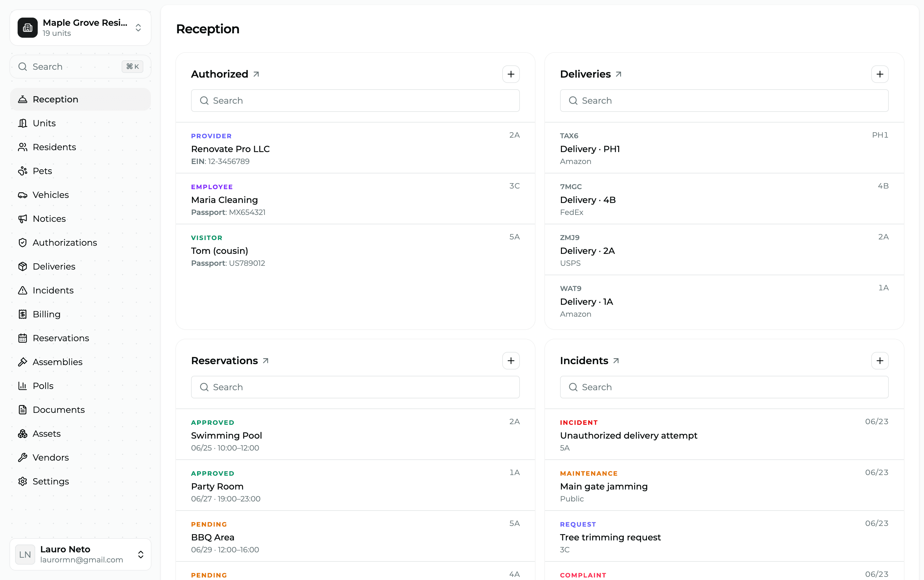This screenshot has width=924, height=580.
Task: Click the Incidents warning triangle icon
Action: 23,290
